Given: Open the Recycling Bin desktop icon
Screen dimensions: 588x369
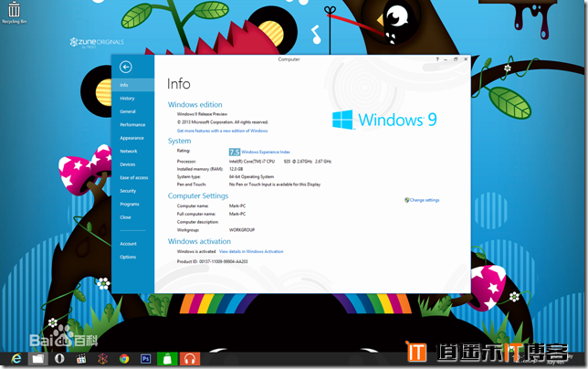Looking at the screenshot, I should [x=14, y=13].
